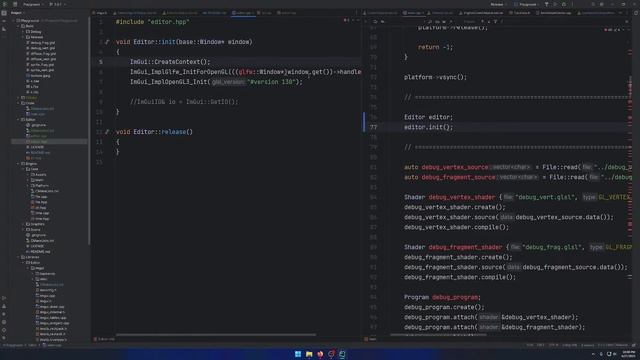Open search filter options
This screenshot has width=640, height=360.
point(496,21)
